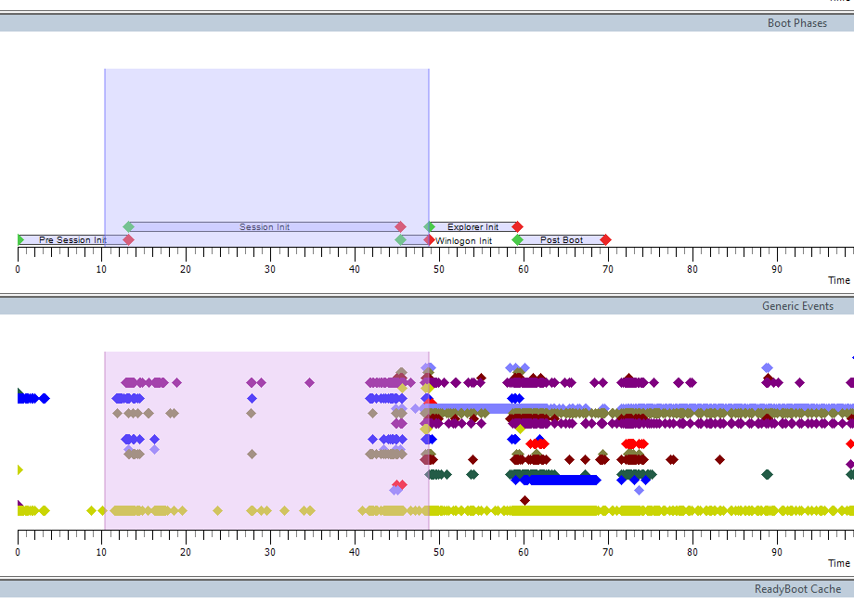Click Boot Phases axis label 50

[x=439, y=269]
